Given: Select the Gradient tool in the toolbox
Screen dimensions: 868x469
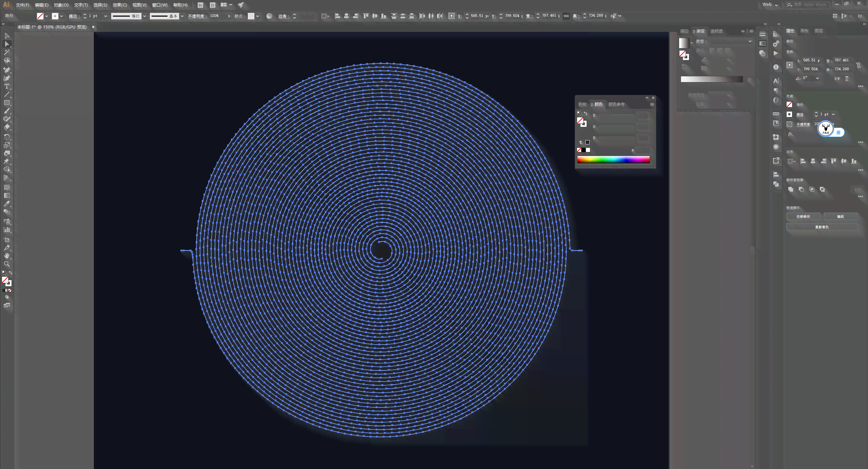Looking at the screenshot, I should 7,195.
